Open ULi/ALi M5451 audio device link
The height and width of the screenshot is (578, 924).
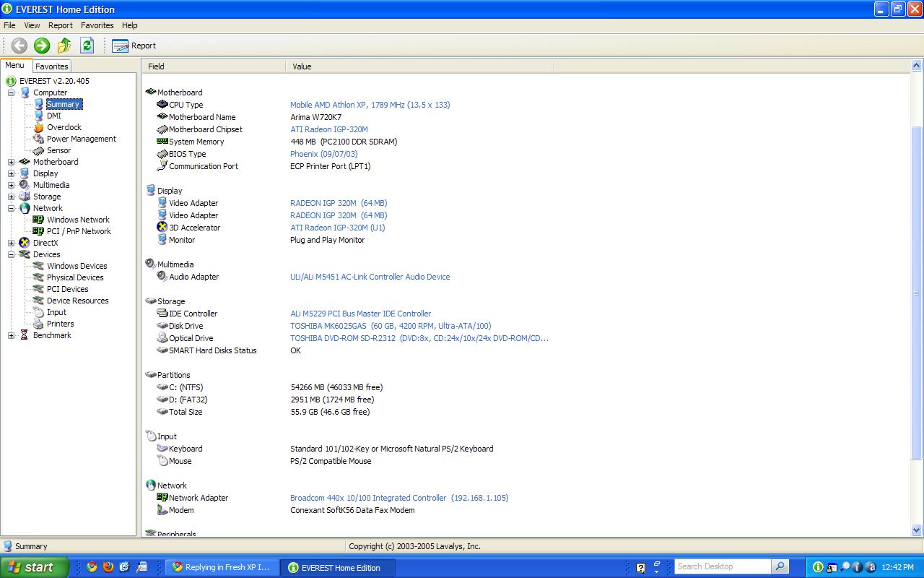pos(370,277)
